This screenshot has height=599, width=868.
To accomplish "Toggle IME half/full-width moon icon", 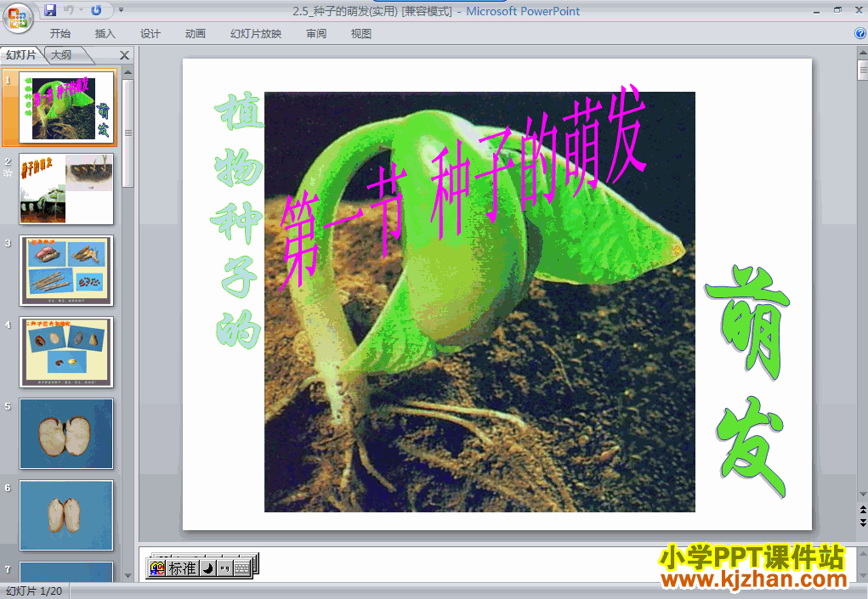I will (x=207, y=568).
